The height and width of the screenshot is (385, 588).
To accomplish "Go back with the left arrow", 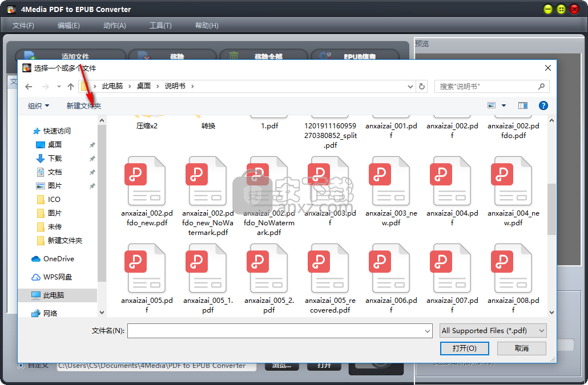I will [29, 87].
